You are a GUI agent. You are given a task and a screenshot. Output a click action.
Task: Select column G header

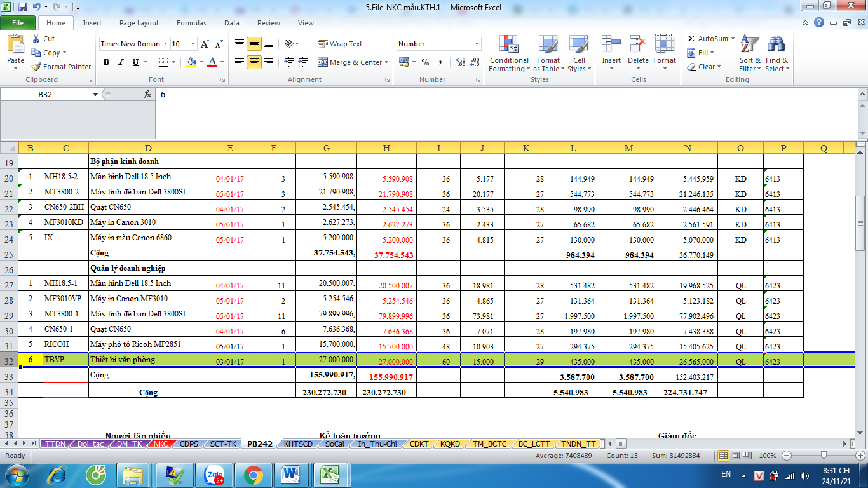pyautogui.click(x=326, y=148)
